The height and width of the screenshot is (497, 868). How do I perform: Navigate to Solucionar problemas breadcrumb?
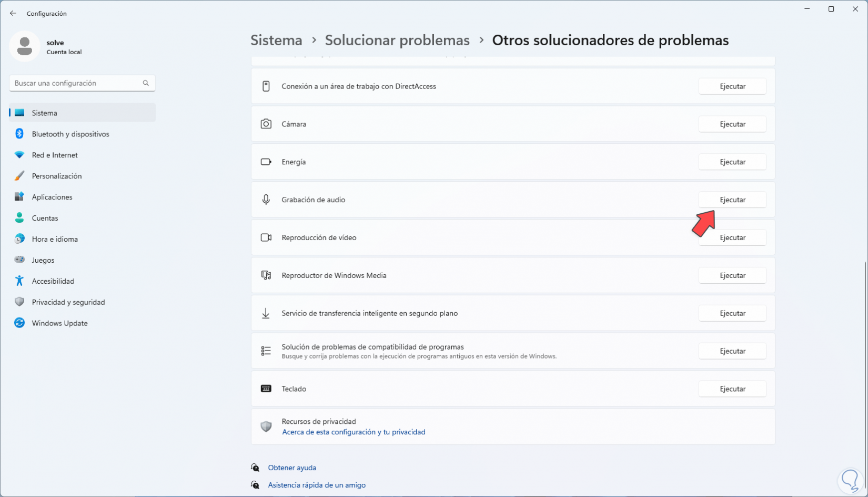pos(397,41)
